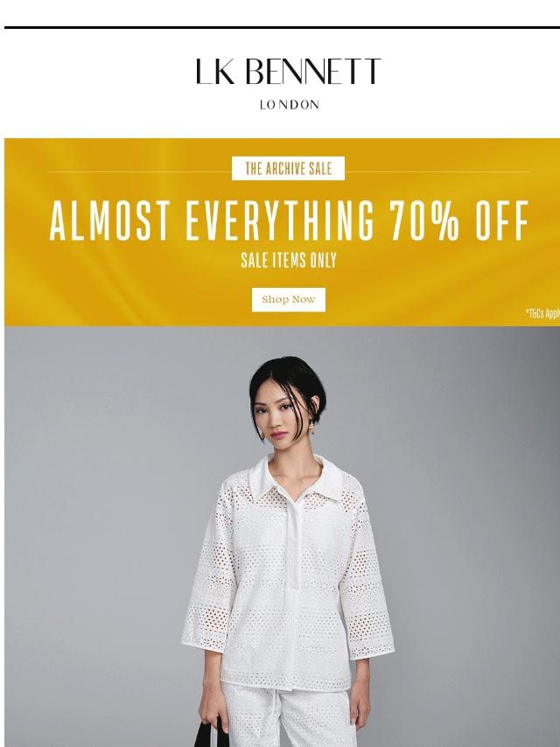
Task: Click the black bag in model's hand
Action: tap(211, 734)
